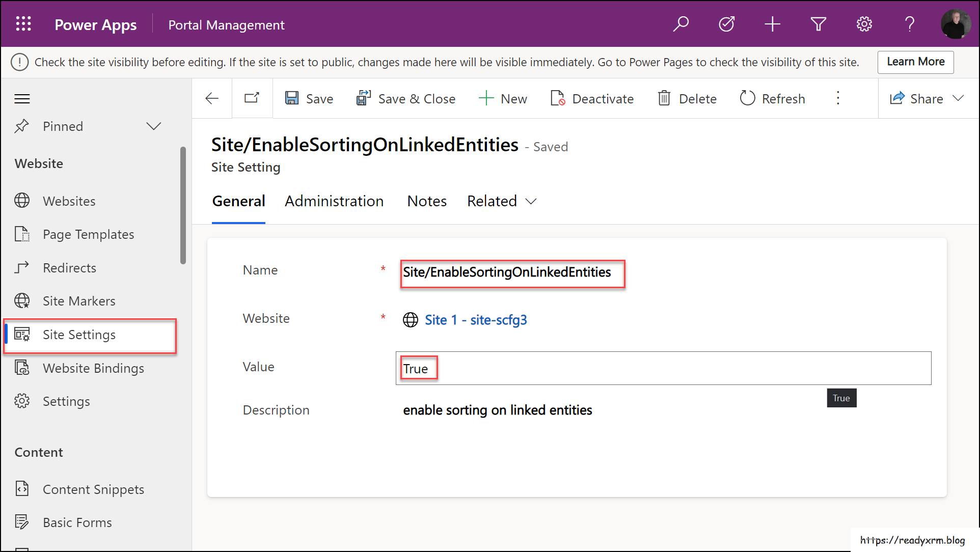
Task: Click the filter icon in the top bar
Action: click(x=818, y=23)
